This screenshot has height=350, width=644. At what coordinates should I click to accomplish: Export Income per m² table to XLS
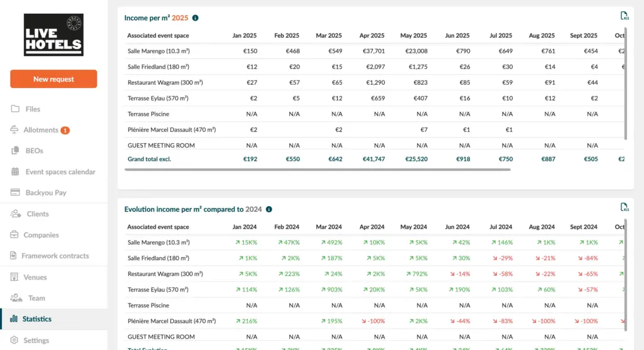[x=624, y=16]
